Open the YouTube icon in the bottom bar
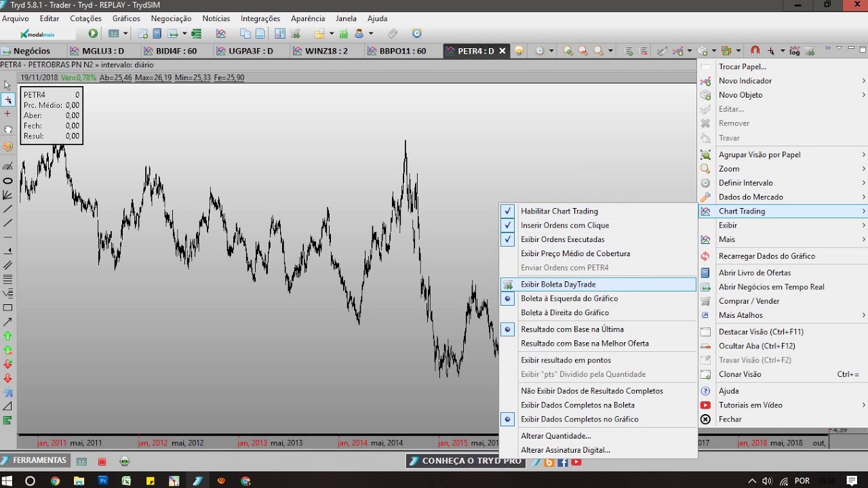This screenshot has width=868, height=488. coord(576,462)
